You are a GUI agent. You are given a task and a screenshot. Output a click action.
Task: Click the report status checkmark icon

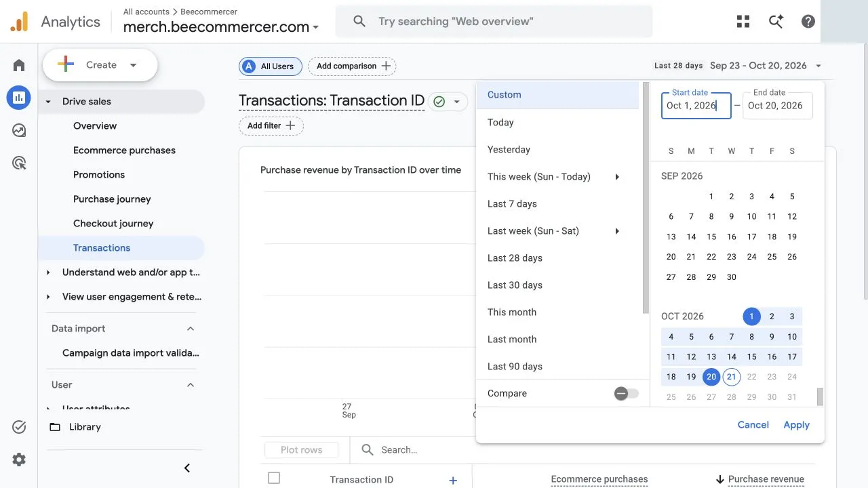(439, 102)
